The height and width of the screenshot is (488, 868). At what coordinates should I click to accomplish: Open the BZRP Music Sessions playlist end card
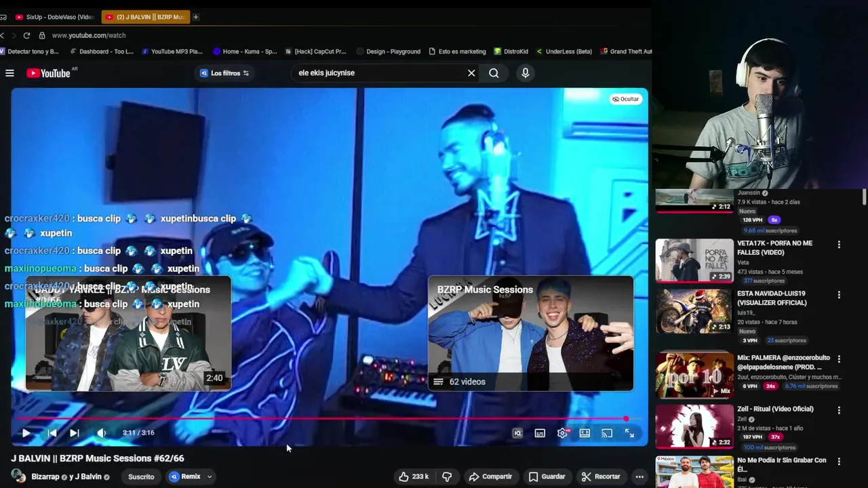coord(530,333)
